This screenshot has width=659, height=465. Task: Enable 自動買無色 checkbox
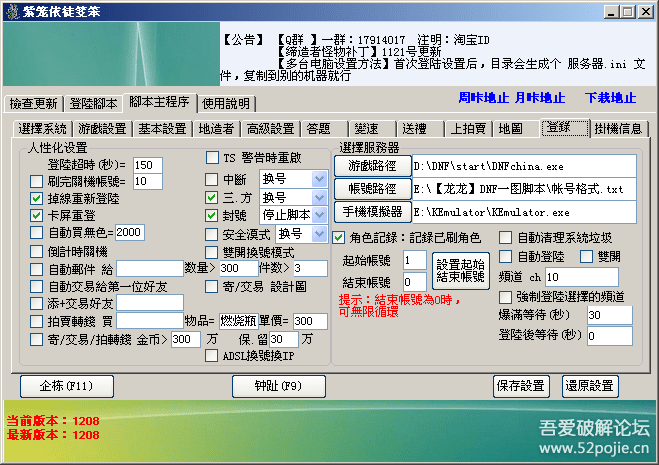tap(37, 232)
